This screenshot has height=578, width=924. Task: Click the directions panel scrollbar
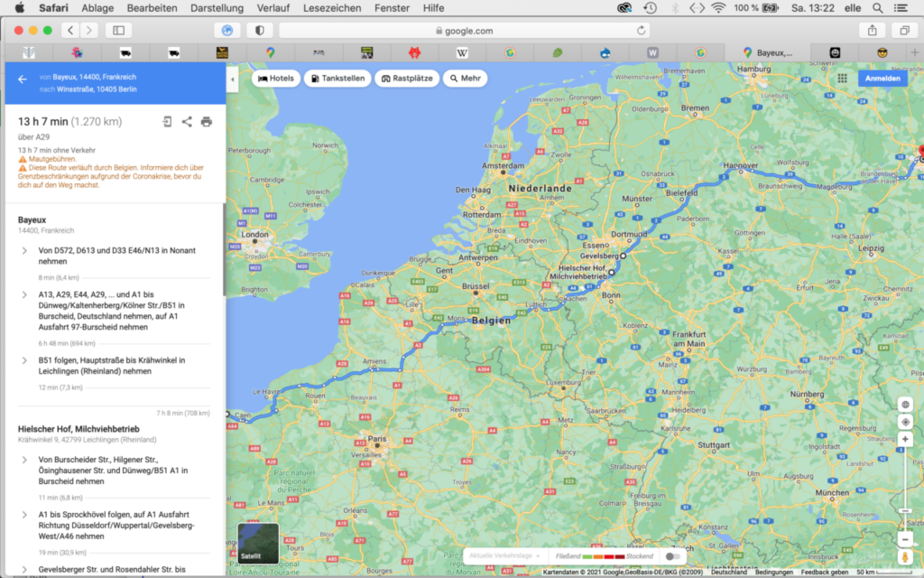point(224,249)
